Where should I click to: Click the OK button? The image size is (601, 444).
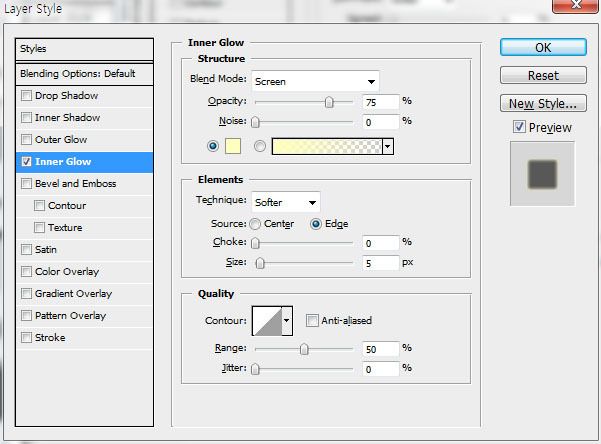click(x=543, y=48)
